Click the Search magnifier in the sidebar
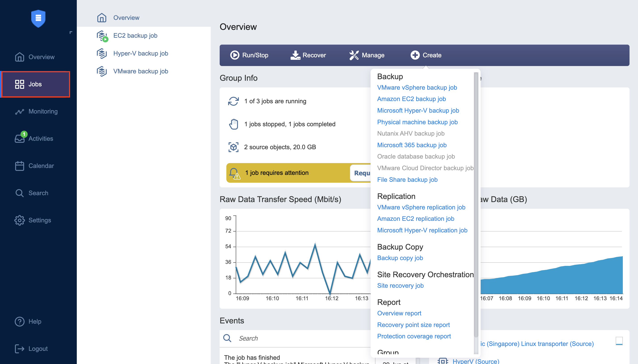The width and height of the screenshot is (638, 364). (20, 193)
